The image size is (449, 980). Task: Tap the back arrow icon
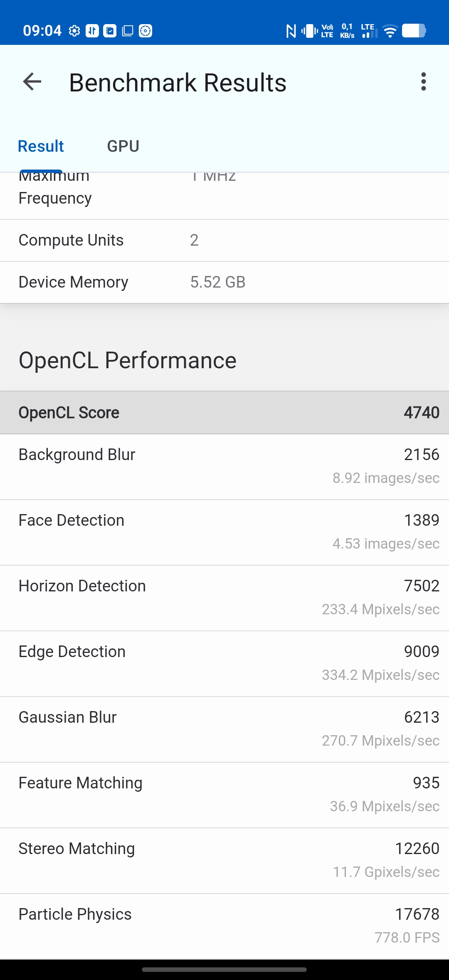click(32, 81)
